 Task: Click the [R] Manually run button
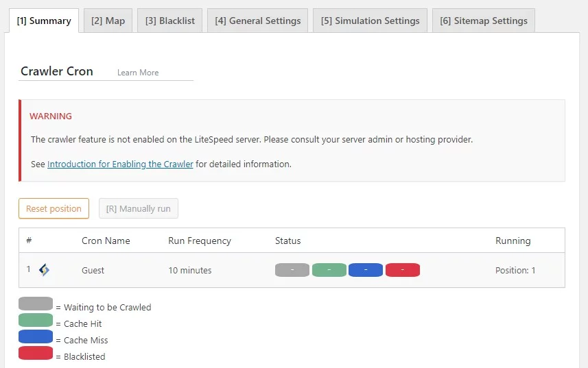point(139,208)
